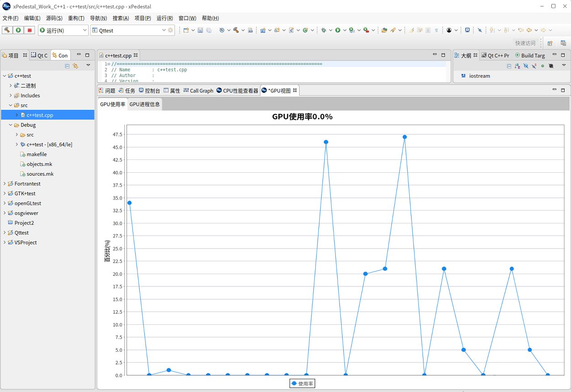The width and height of the screenshot is (571, 392).
Task: Select the Qt C++ Pr tab
Action: (x=495, y=55)
